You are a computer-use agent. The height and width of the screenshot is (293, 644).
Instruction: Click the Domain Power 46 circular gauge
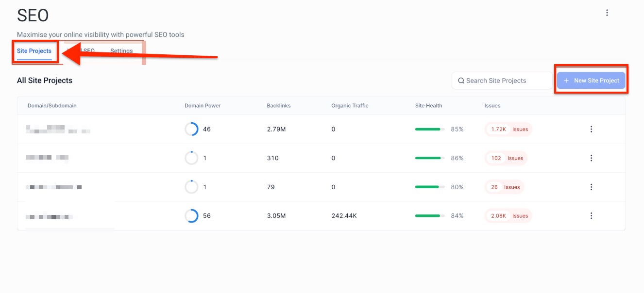(191, 129)
